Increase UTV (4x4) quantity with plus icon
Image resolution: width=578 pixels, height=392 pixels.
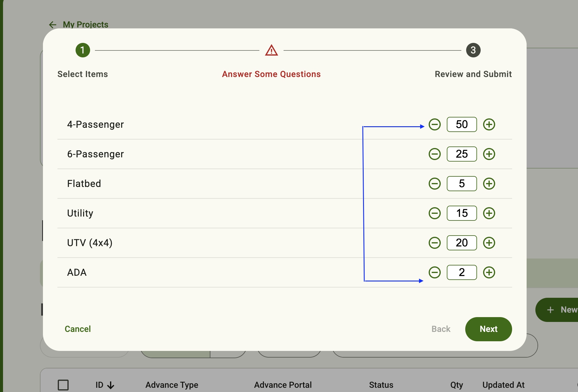pos(489,243)
